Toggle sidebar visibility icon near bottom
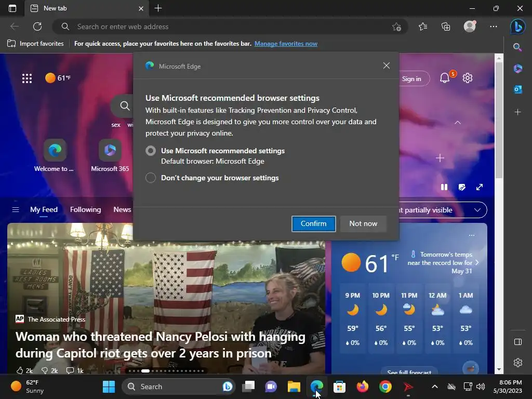The width and height of the screenshot is (532, 399). tap(518, 342)
